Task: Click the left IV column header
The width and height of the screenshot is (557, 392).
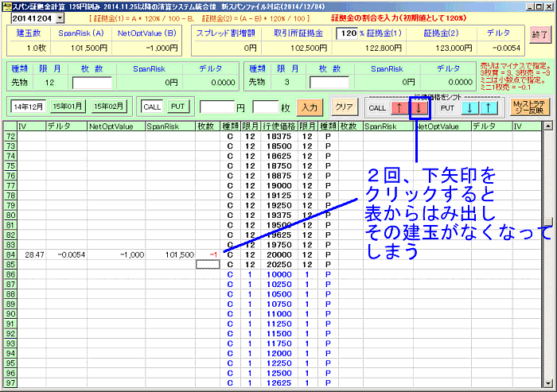Action: (x=32, y=126)
